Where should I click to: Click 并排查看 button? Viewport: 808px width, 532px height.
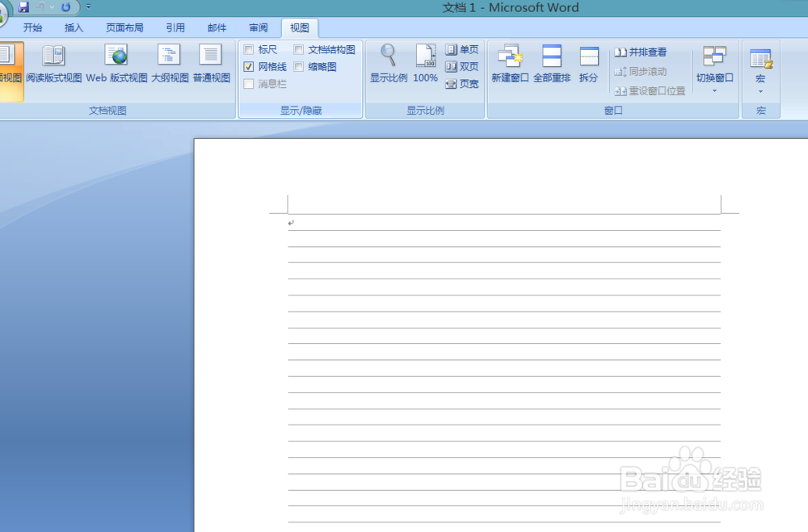tap(641, 52)
